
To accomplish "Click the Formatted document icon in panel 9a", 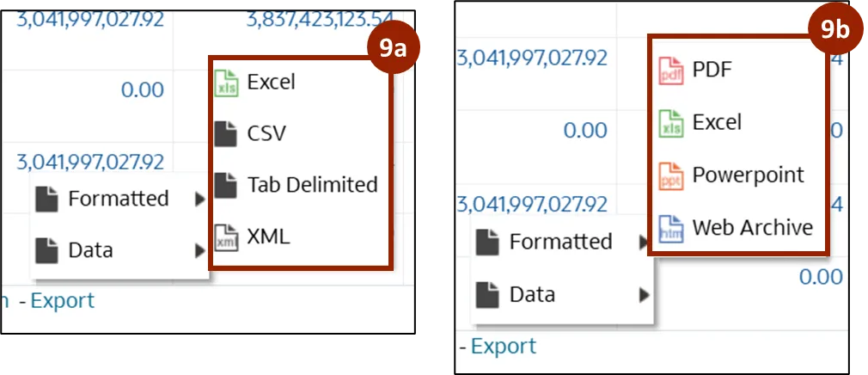I will coord(46,200).
